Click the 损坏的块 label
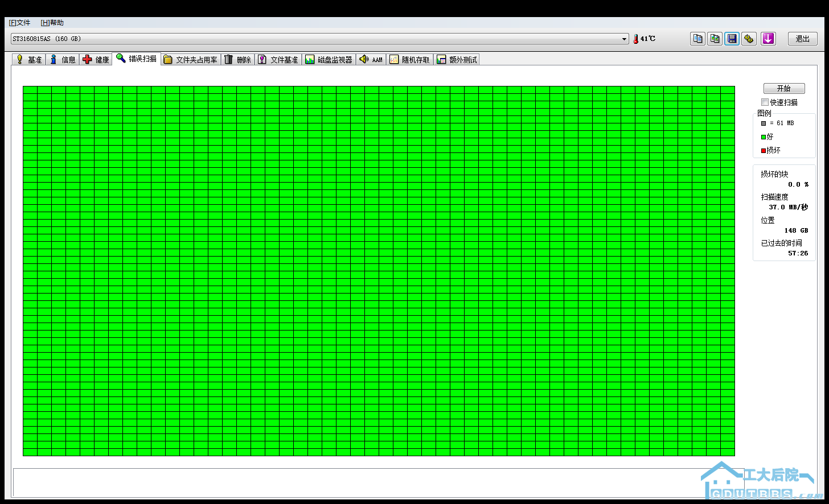 tap(774, 174)
